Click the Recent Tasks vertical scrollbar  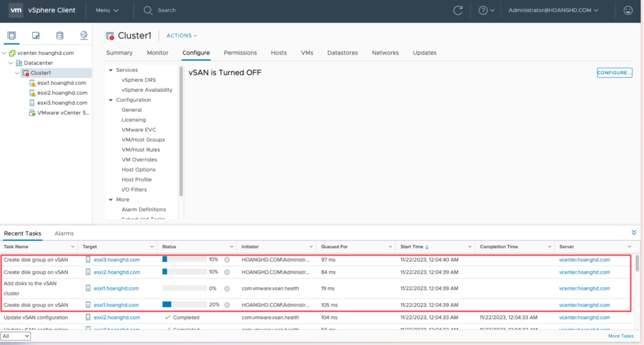click(637, 263)
